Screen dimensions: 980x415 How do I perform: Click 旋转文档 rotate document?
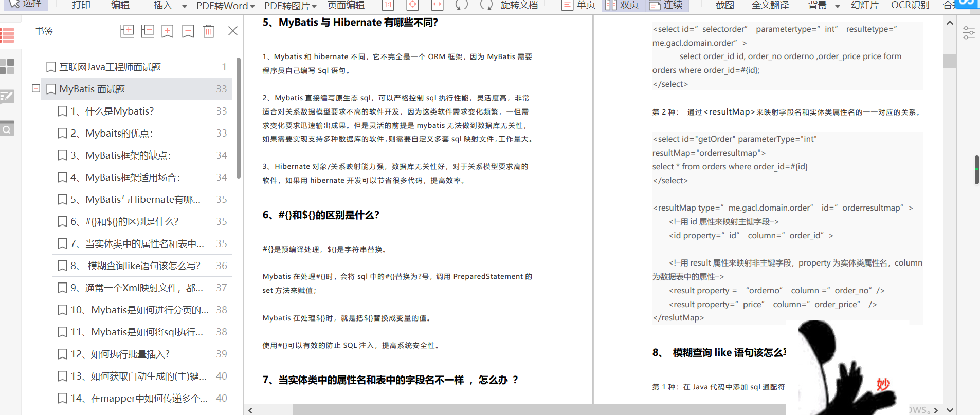(519, 5)
